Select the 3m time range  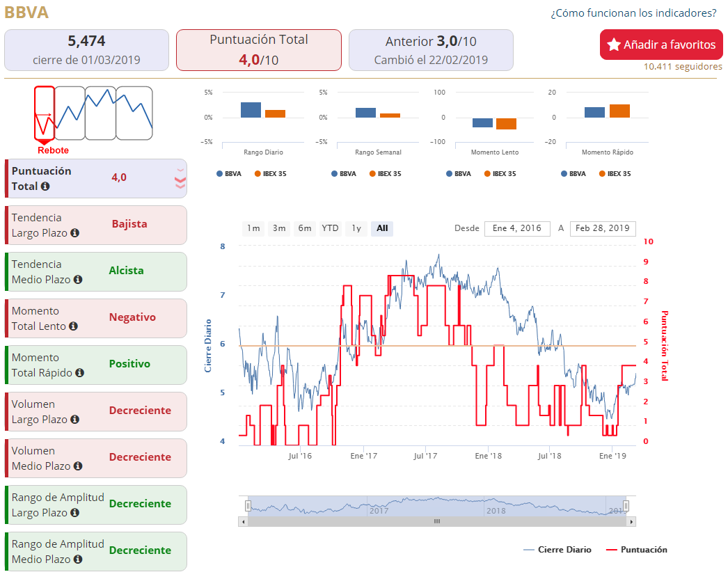coord(279,228)
